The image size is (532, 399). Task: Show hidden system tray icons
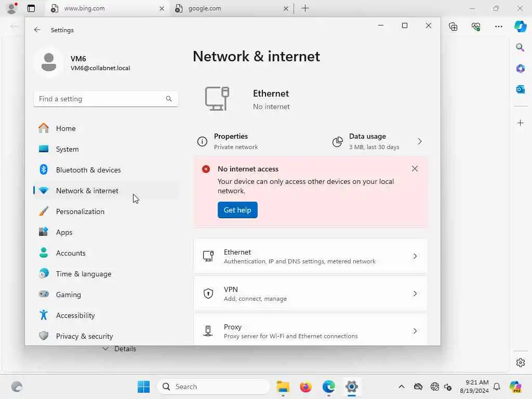tap(402, 387)
